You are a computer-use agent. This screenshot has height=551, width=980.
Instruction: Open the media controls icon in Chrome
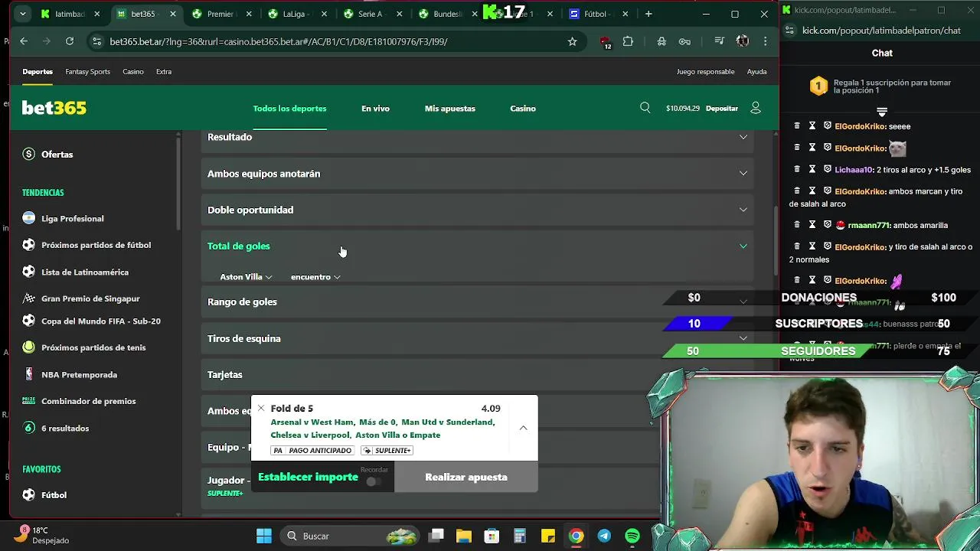coord(719,41)
